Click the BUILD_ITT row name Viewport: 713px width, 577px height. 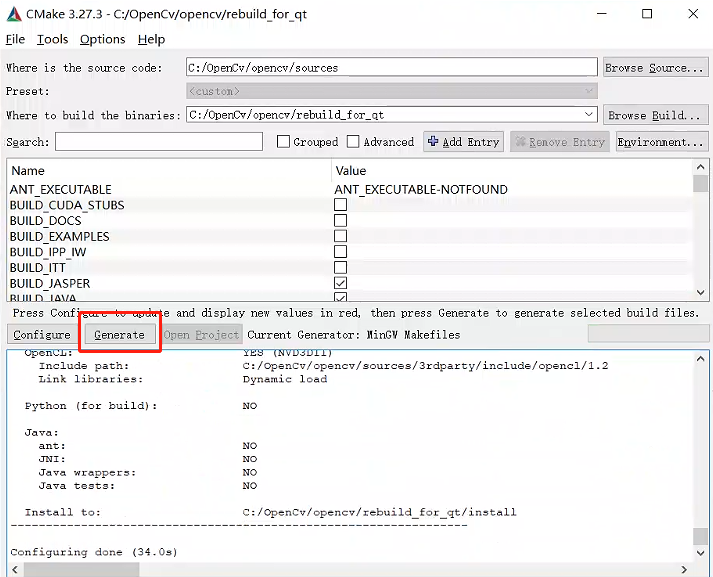pyautogui.click(x=38, y=268)
